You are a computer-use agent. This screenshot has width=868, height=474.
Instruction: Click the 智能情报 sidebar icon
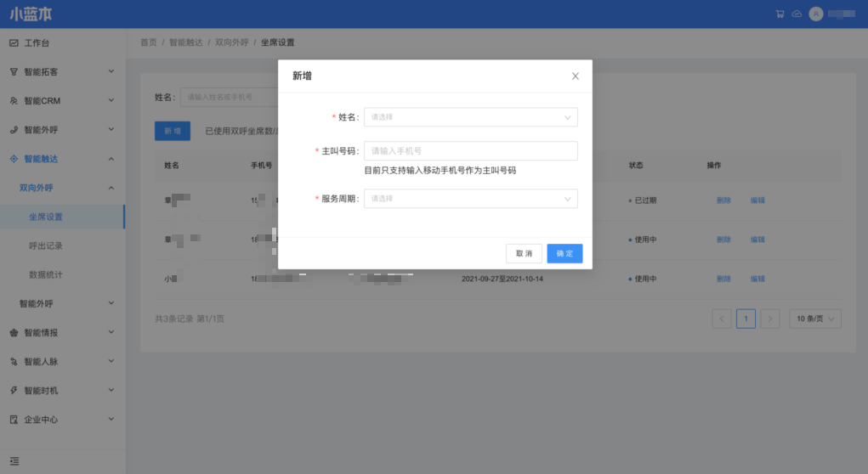[x=14, y=332]
